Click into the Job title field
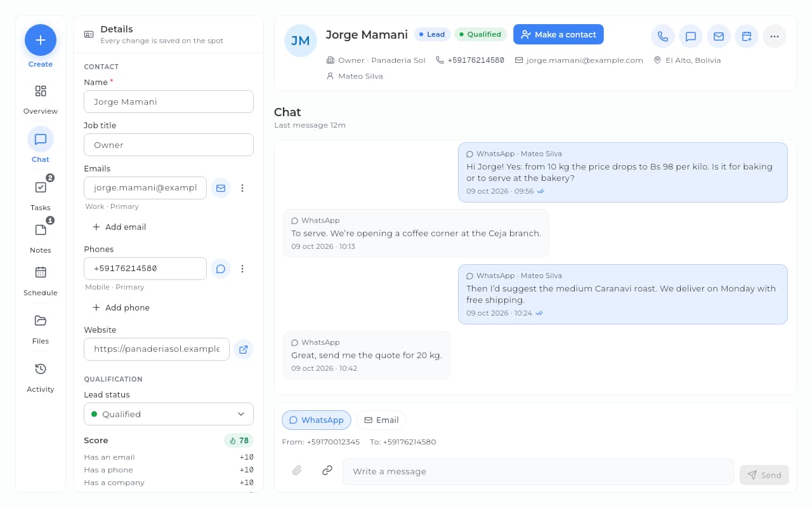Screen dimensions: 812x508 [169, 145]
